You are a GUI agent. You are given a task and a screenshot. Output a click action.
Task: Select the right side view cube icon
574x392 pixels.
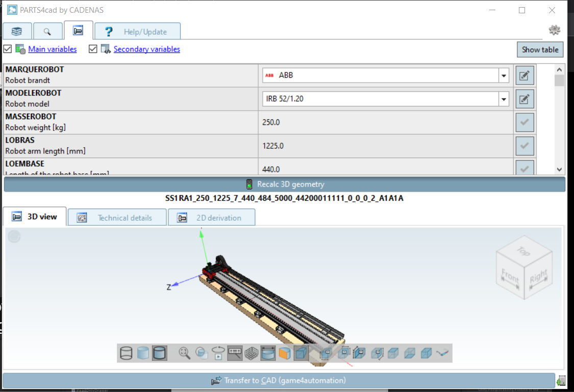[377, 353]
